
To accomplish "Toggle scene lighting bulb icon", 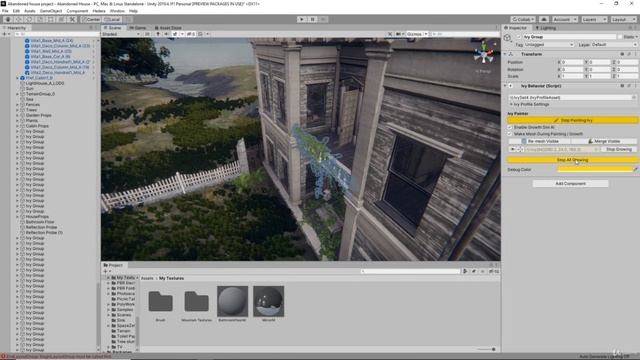I will [x=158, y=34].
